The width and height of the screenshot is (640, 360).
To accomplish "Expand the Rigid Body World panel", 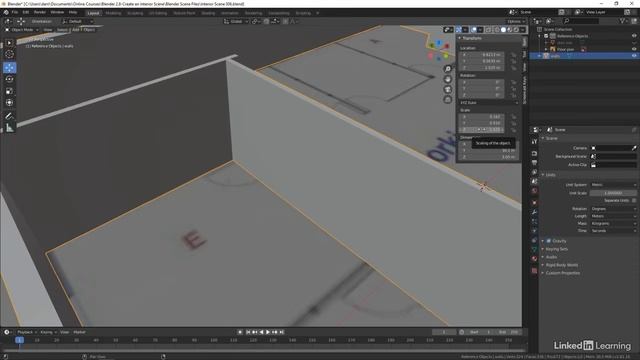I will pyautogui.click(x=562, y=265).
